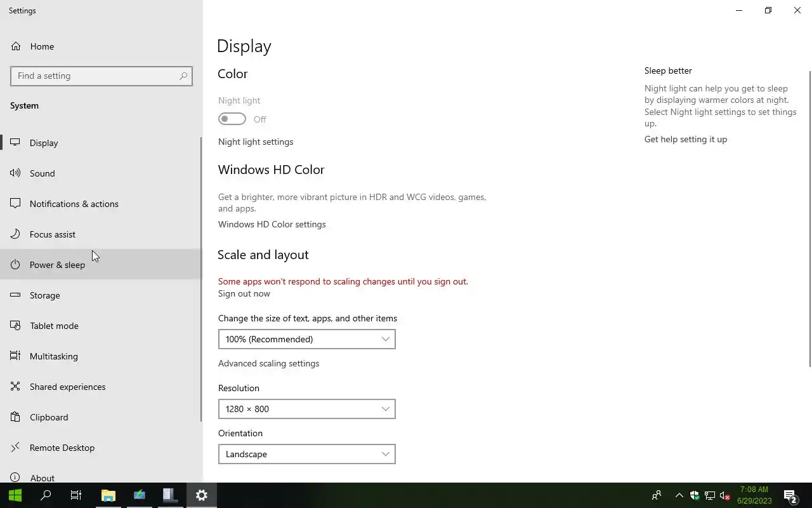Open Focus assist page
This screenshot has height=508, width=812.
click(101, 234)
